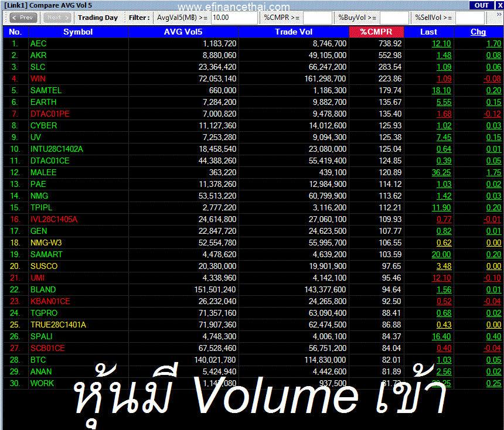
Task: Click UV last price 7.45
Action: 444,137
